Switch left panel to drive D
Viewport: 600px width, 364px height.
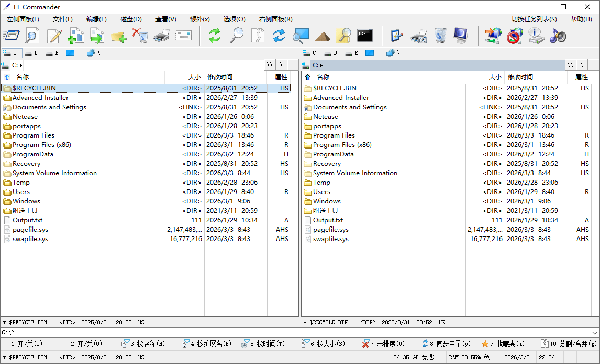[29, 53]
